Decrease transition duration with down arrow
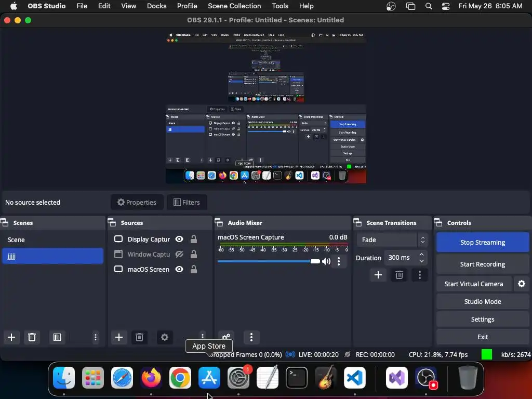Screen dimensions: 532x399 421,261
